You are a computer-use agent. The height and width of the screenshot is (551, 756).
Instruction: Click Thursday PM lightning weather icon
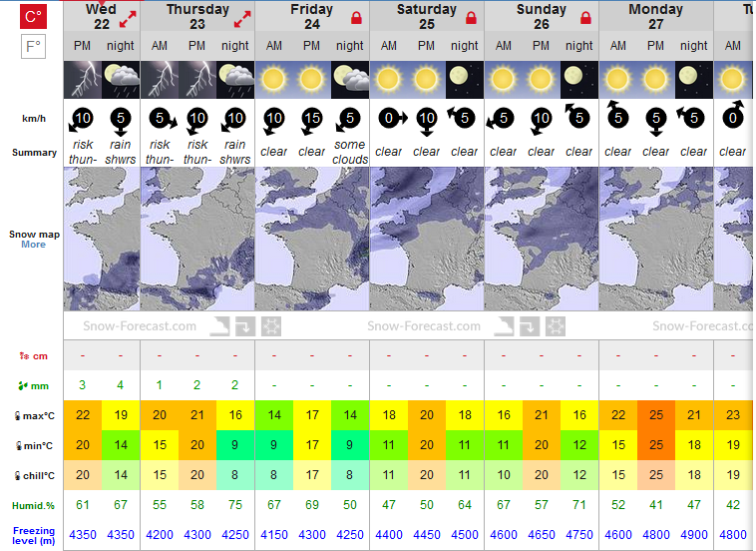[197, 80]
